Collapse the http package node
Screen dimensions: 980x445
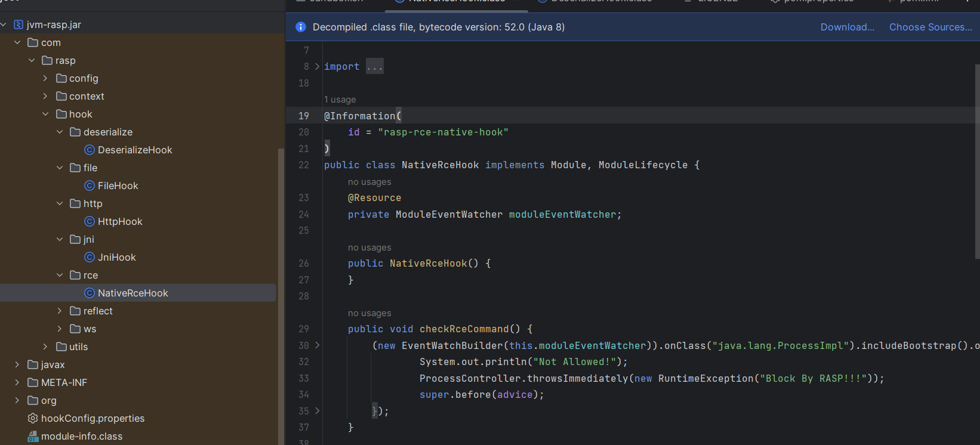tap(60, 203)
